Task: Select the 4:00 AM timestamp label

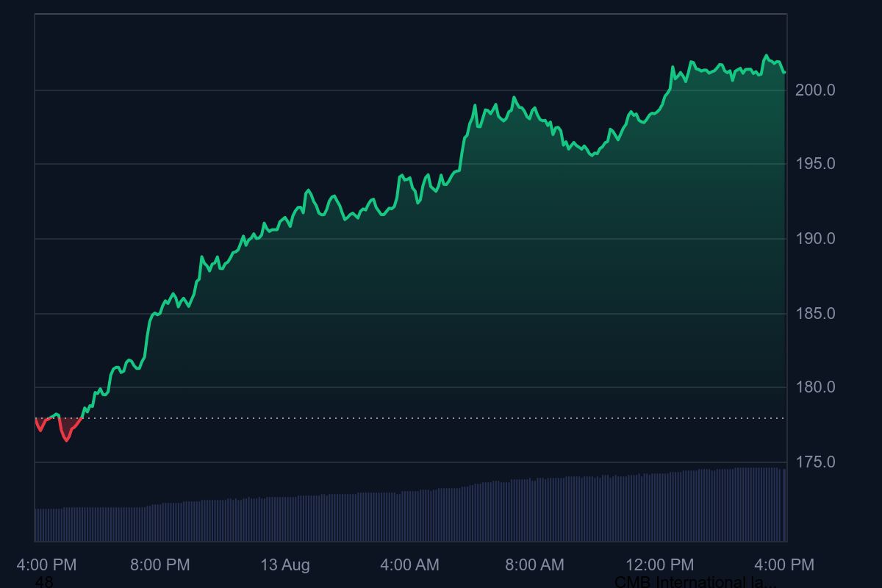Action: pyautogui.click(x=409, y=565)
